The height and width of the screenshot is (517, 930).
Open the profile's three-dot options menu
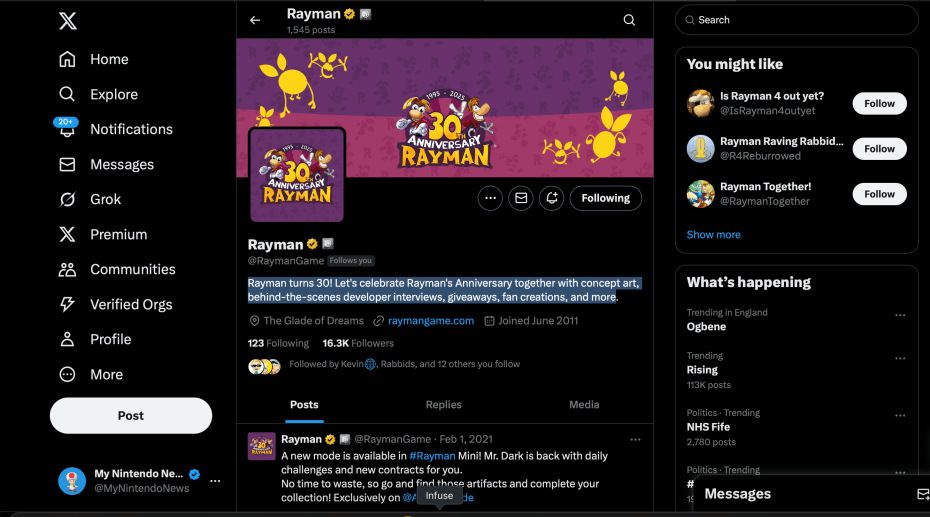click(x=490, y=198)
